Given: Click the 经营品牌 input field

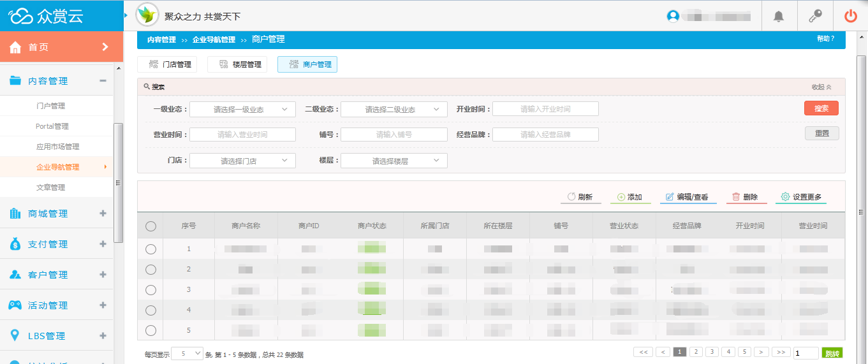Looking at the screenshot, I should coord(545,135).
